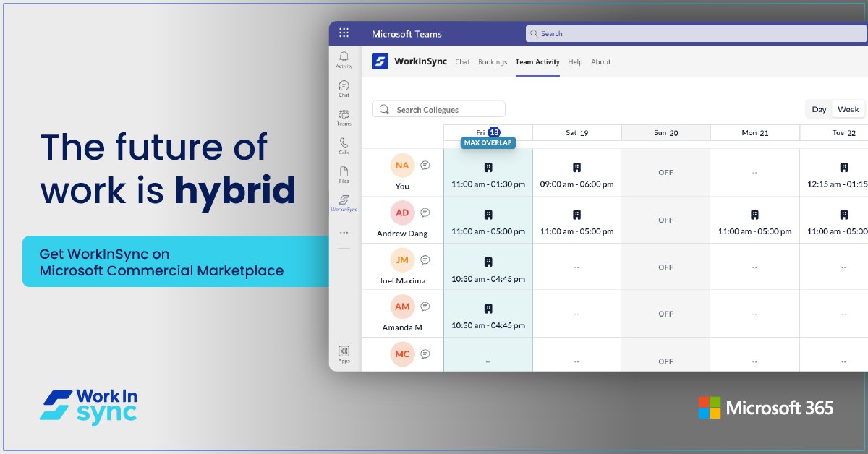
Task: Click the JM avatar for Joel Maxima
Action: tap(402, 260)
